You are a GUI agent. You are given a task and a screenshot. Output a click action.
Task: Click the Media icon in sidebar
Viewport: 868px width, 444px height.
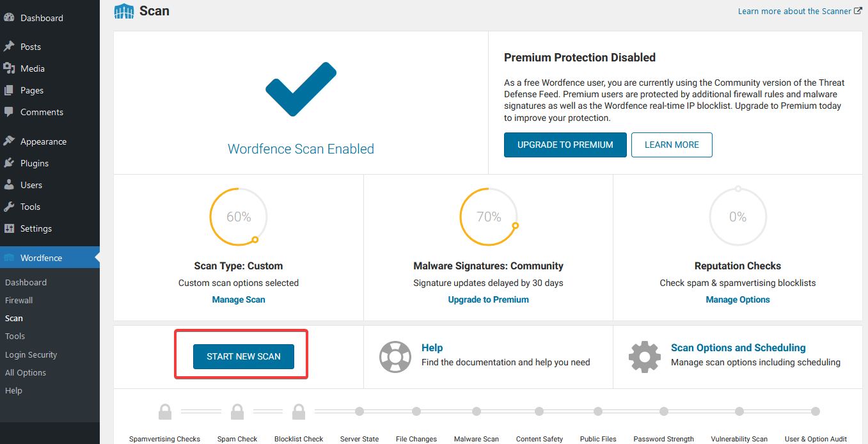click(x=9, y=68)
